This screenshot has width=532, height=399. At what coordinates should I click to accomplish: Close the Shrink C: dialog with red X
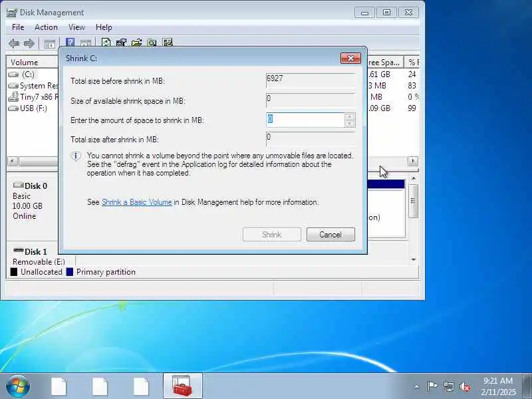coord(350,59)
